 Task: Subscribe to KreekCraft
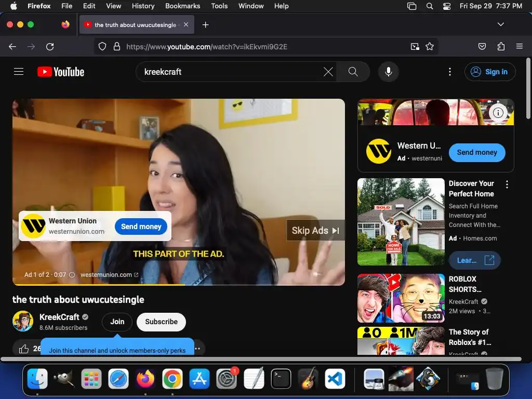161,322
